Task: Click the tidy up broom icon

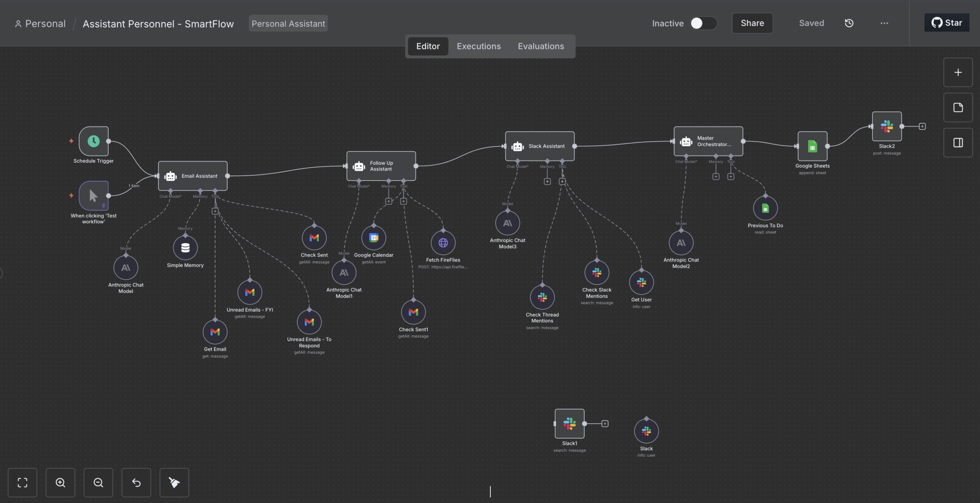Action: [x=174, y=482]
